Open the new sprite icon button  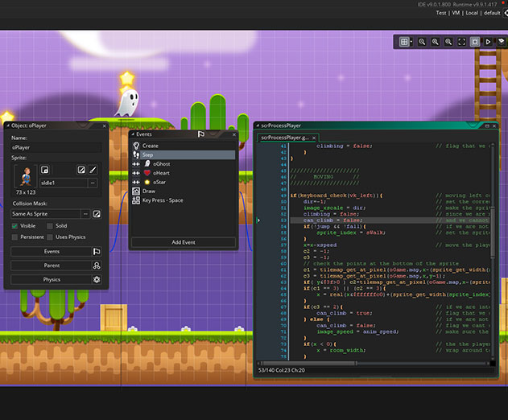[x=45, y=170]
